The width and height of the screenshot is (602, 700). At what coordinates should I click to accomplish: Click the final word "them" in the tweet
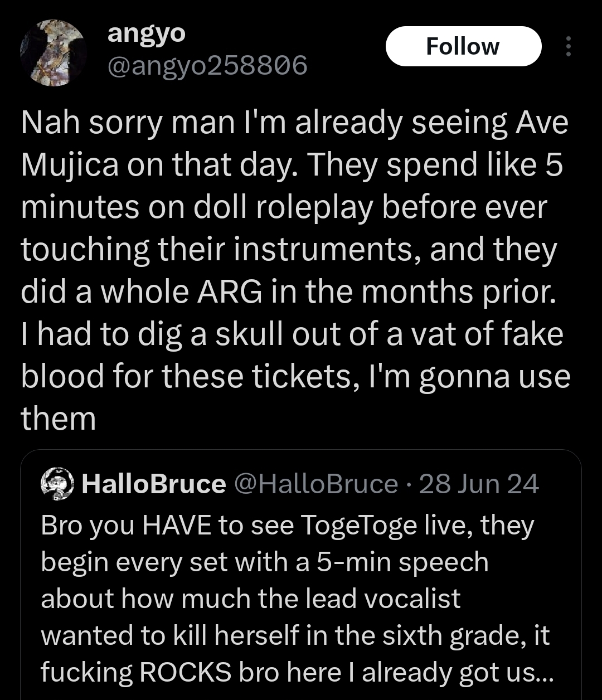pos(59,418)
